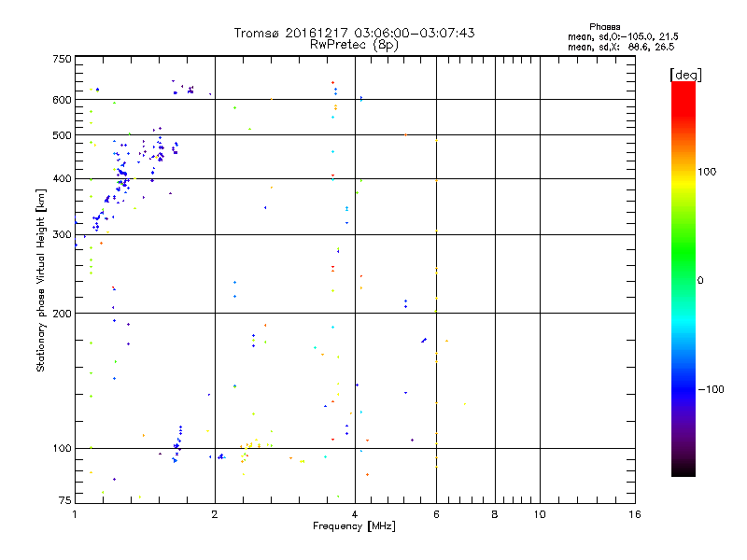The image size is (747, 560).
Task: Click the colorbar tick label 0
Action: point(700,280)
